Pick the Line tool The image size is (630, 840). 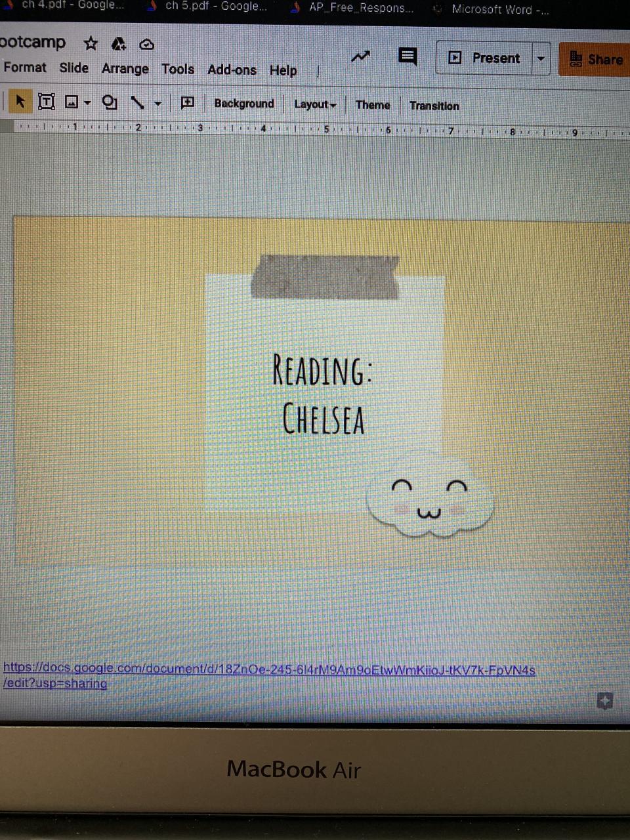pos(137,102)
